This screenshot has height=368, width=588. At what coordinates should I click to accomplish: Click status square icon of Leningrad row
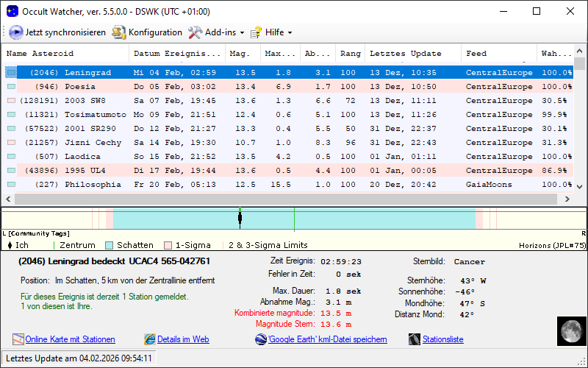pos(11,72)
